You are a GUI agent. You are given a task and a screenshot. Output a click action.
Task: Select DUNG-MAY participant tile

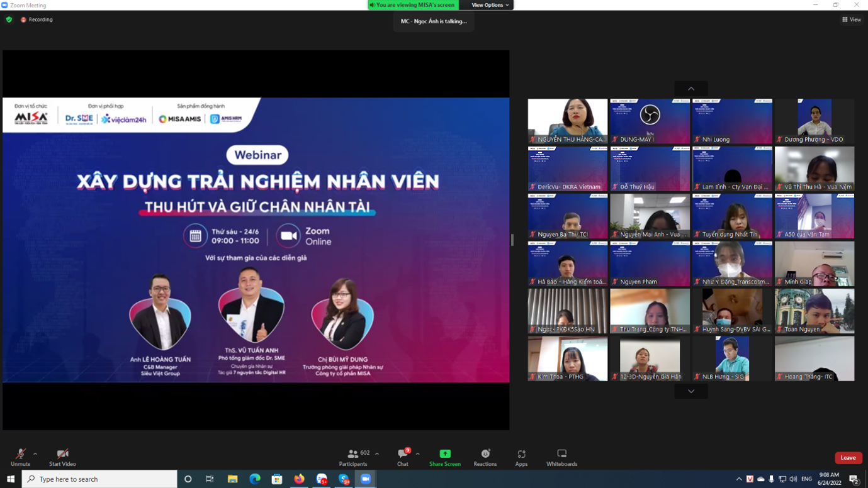pyautogui.click(x=650, y=121)
